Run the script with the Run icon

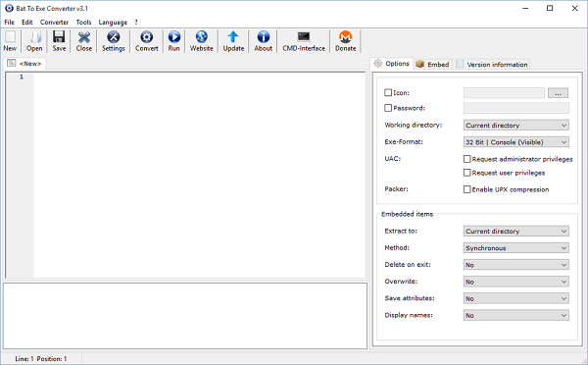pos(174,41)
